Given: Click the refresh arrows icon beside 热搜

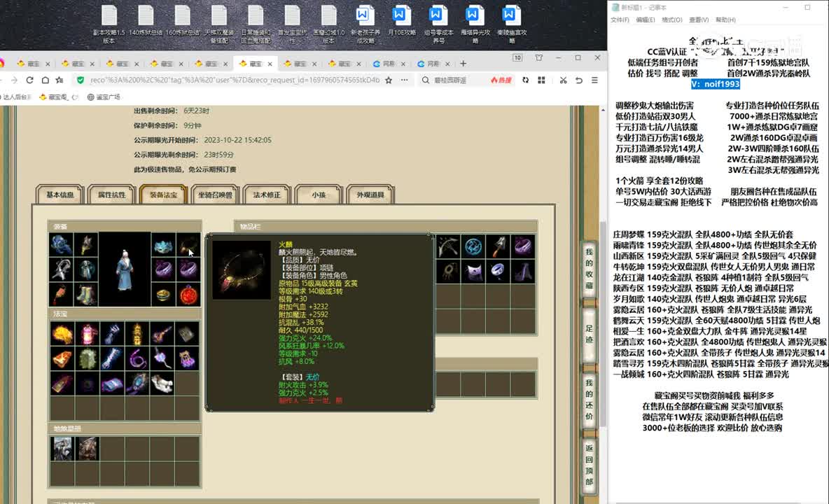Looking at the screenshot, I should (x=526, y=80).
